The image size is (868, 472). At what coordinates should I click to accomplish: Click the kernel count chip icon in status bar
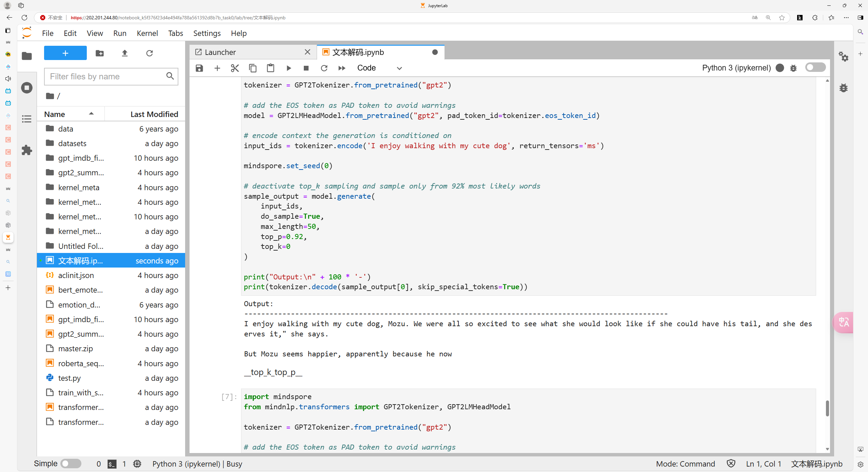[x=137, y=464]
